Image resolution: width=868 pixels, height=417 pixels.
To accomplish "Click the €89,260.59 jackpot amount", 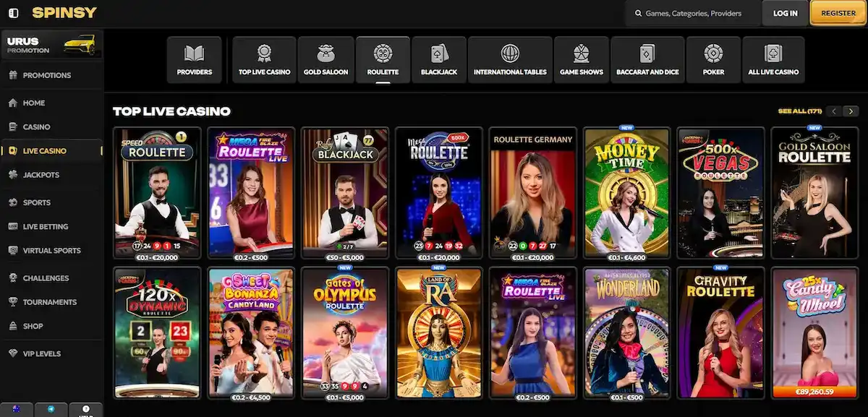I will click(x=814, y=392).
